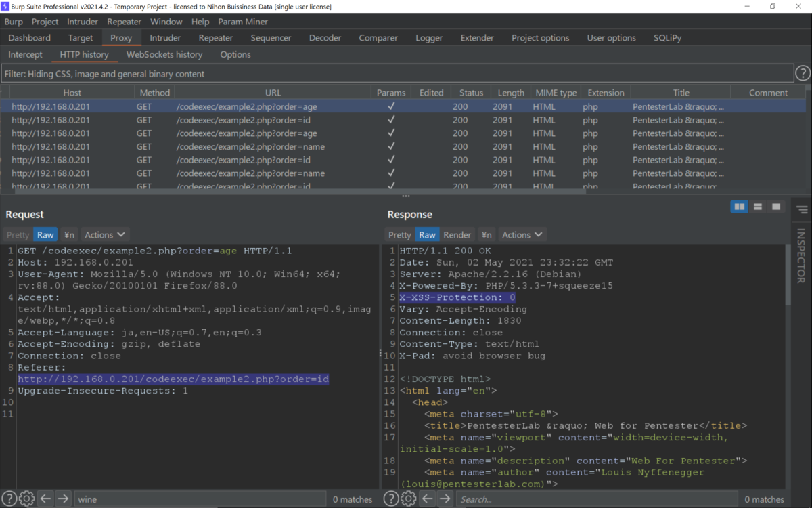
Task: Switch to the User options tab
Action: pos(611,38)
